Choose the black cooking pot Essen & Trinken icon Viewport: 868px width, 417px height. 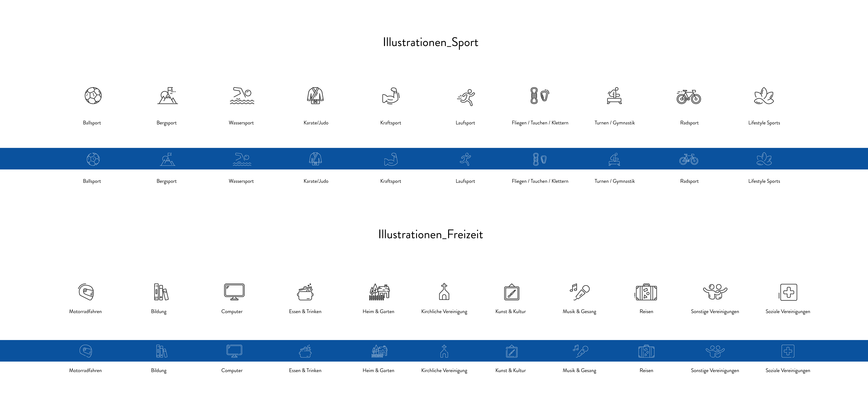(305, 292)
